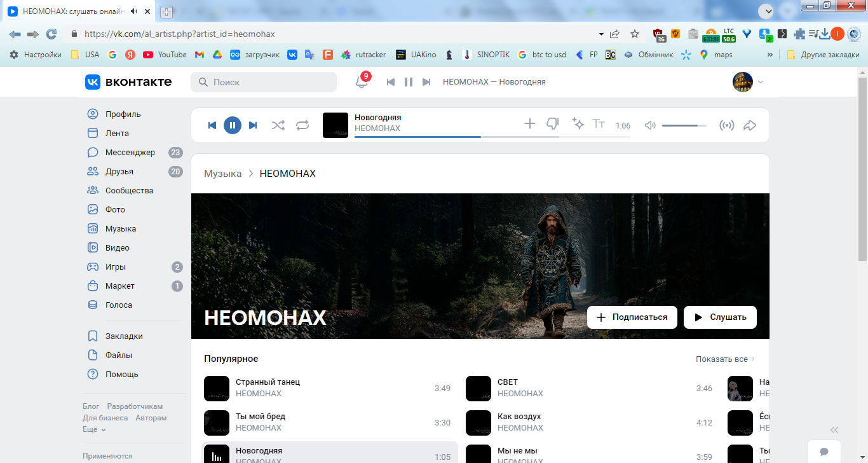Focus the Поиск search field
868x463 pixels.
tap(264, 82)
